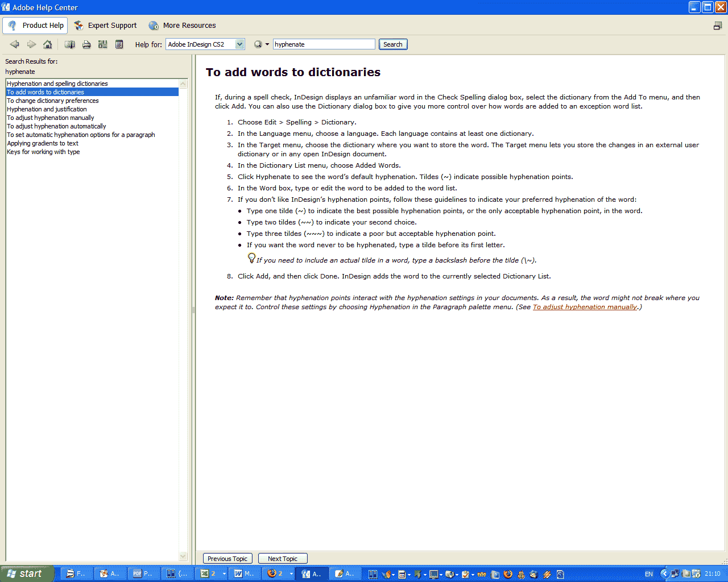Go back with the left arrow icon

coord(15,44)
